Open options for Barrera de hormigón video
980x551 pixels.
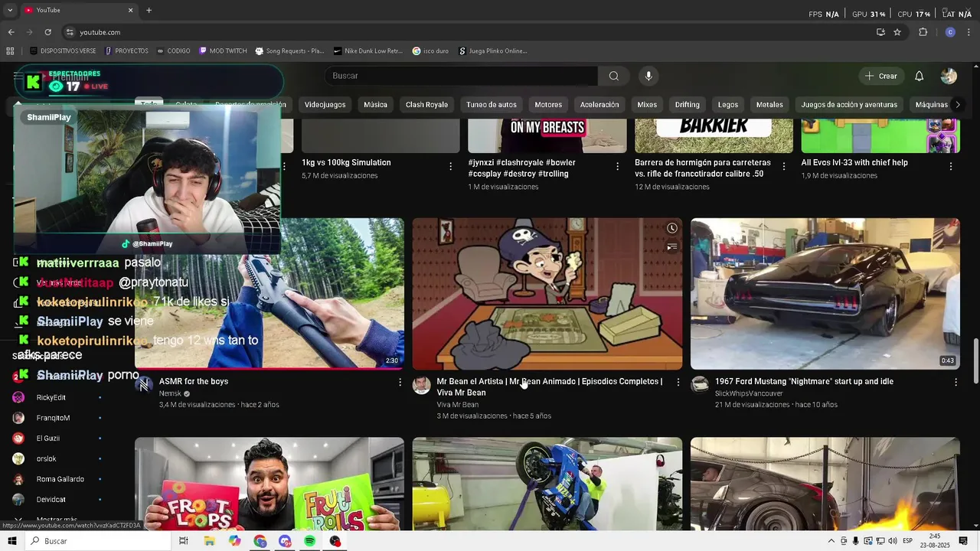click(784, 166)
